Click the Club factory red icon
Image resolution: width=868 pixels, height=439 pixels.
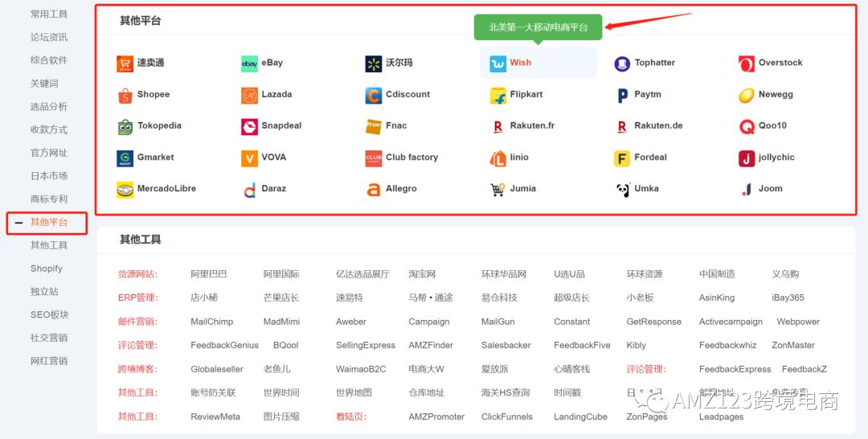(x=374, y=158)
